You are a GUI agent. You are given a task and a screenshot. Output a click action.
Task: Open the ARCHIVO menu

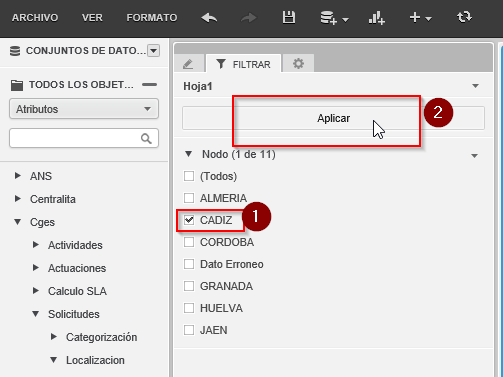coord(35,18)
